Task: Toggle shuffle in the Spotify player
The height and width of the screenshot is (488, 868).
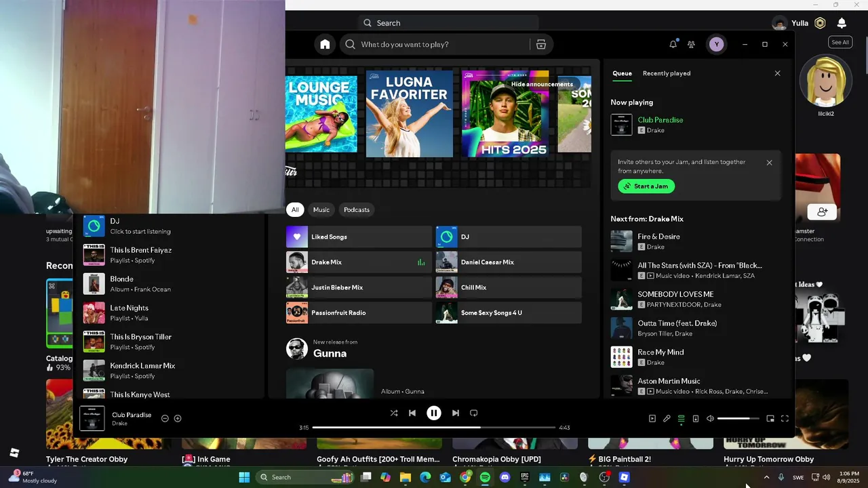Action: [394, 413]
